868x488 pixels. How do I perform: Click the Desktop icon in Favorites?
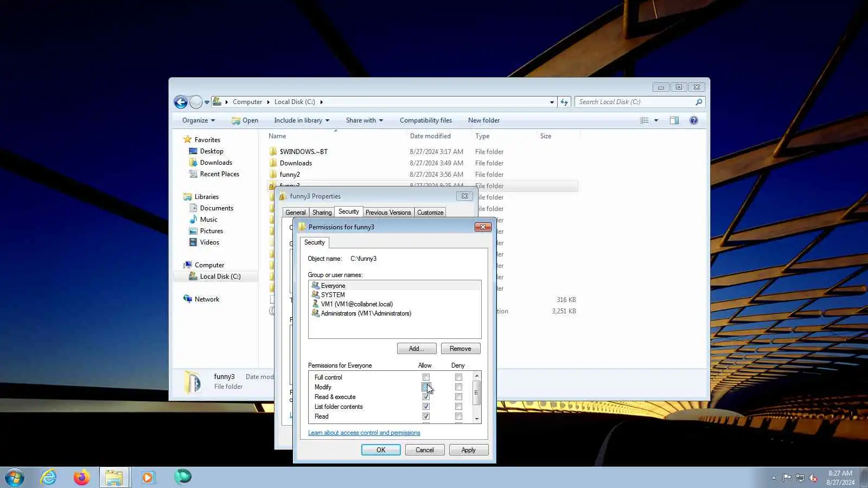[x=193, y=151]
